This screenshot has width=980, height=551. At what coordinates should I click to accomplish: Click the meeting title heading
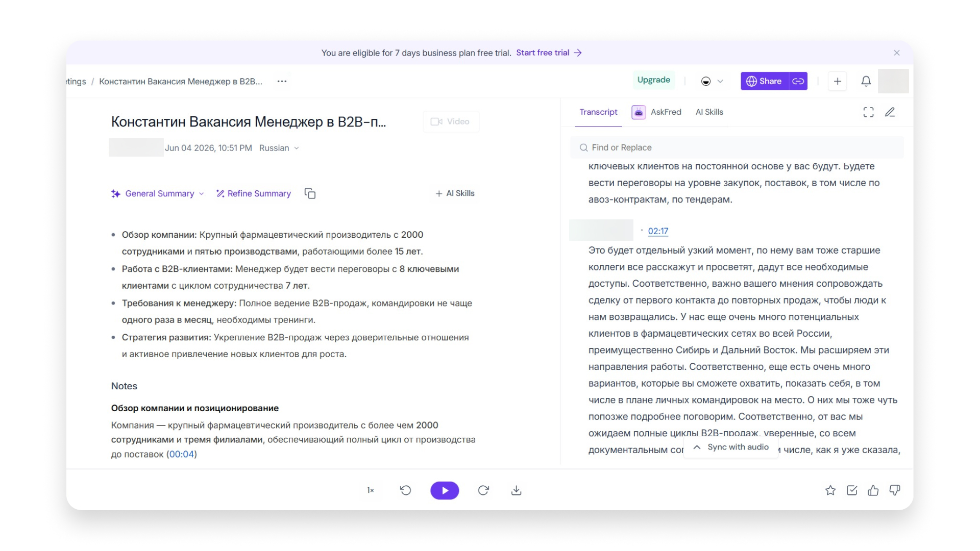tap(249, 122)
